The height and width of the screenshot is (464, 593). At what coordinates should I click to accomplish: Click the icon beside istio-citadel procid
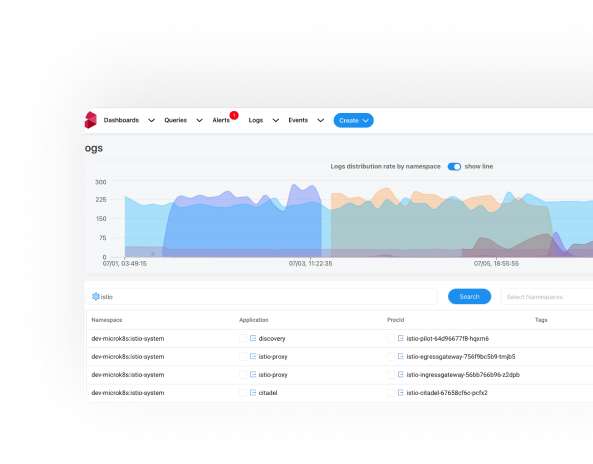coord(401,393)
